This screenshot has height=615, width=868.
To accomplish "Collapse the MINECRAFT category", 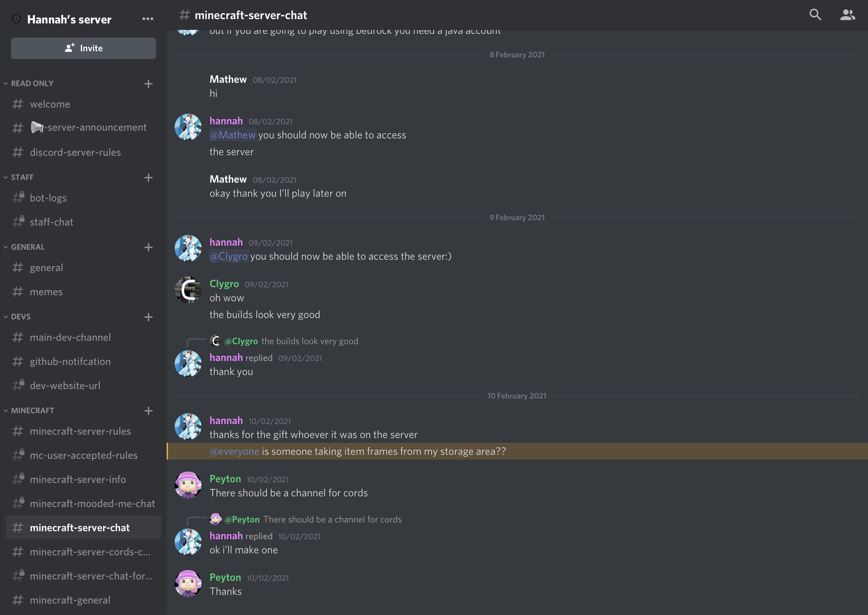I will [29, 411].
